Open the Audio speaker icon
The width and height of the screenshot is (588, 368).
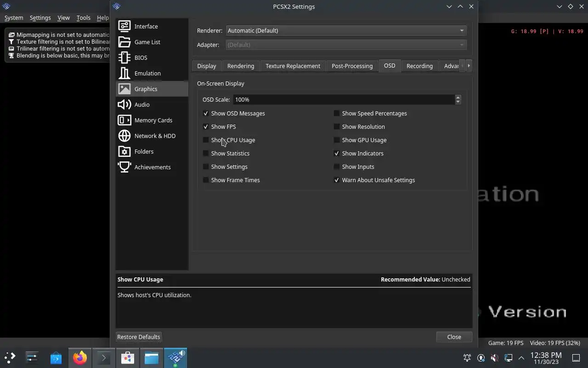coord(124,104)
